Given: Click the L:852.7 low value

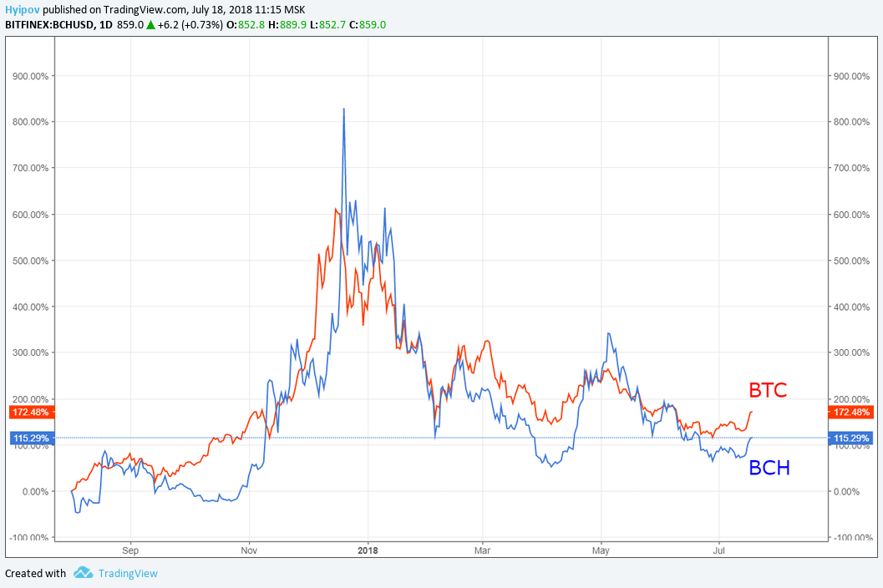Looking at the screenshot, I should click(327, 25).
